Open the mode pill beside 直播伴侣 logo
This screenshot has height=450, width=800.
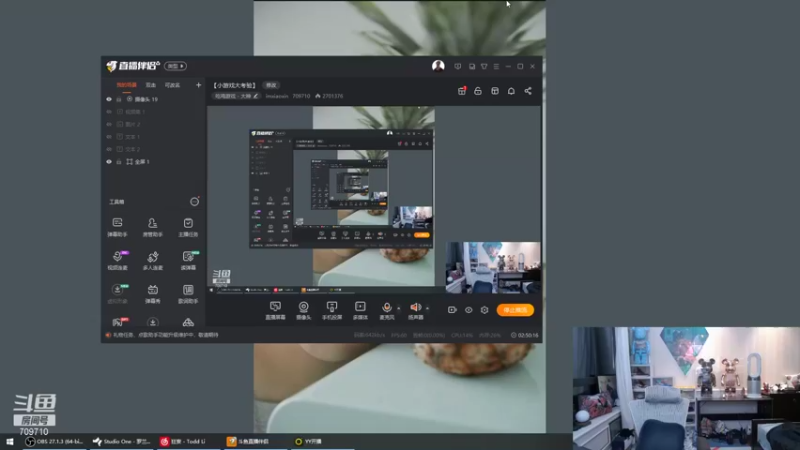(175, 66)
